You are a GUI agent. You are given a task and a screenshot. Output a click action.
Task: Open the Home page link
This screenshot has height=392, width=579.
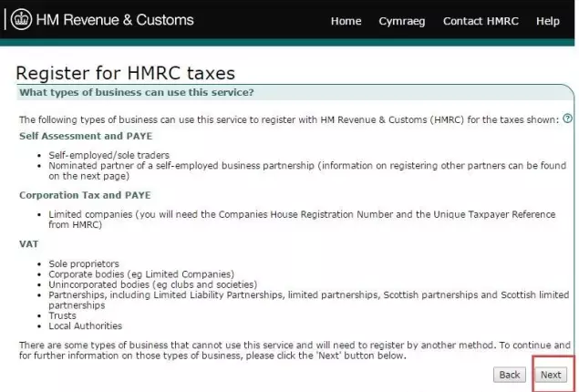[346, 21]
